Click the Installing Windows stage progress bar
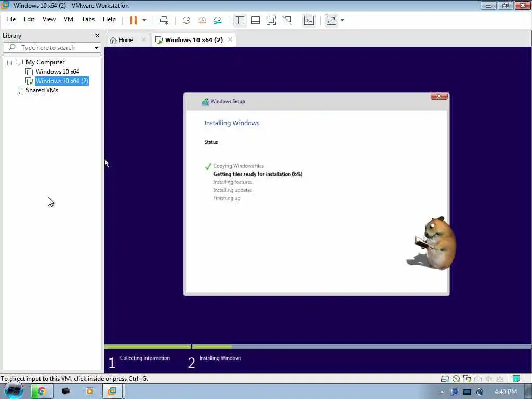 [362, 347]
